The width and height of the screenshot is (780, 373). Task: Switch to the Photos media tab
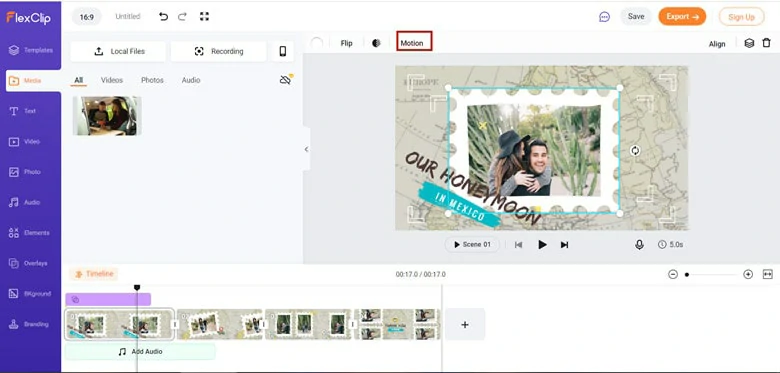(x=152, y=80)
